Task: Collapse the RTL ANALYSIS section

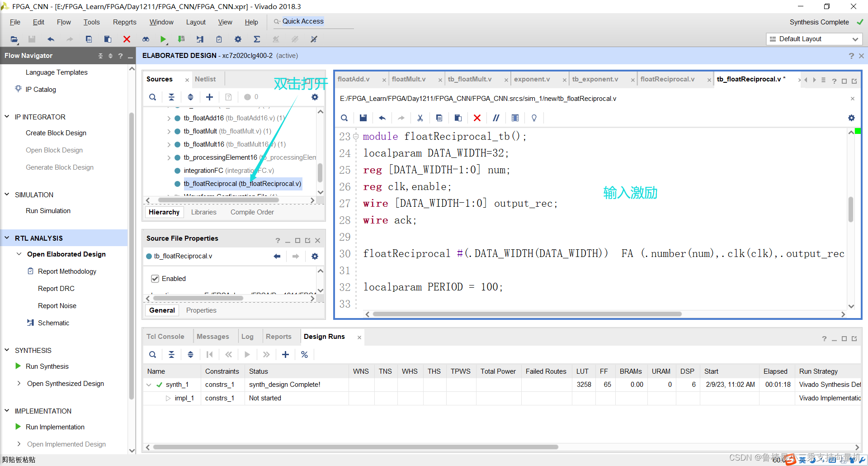Action: [x=7, y=238]
